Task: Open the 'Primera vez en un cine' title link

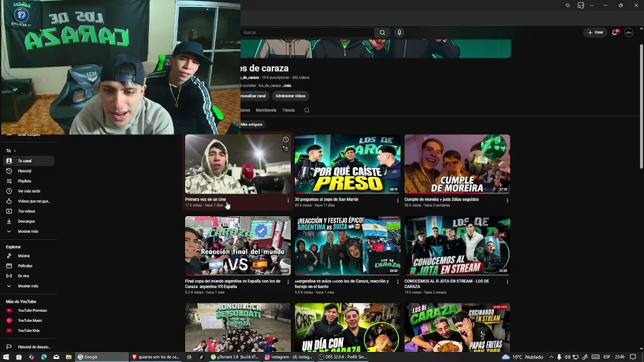Action: [x=205, y=200]
